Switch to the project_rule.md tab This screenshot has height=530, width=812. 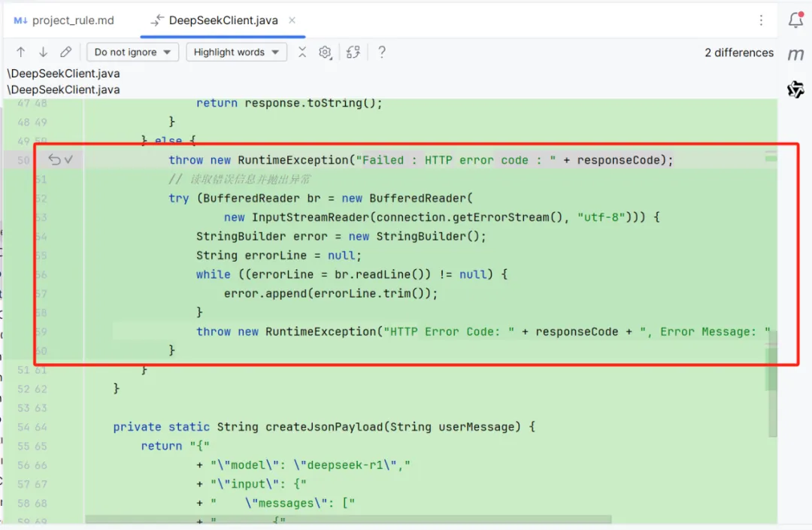click(x=64, y=20)
